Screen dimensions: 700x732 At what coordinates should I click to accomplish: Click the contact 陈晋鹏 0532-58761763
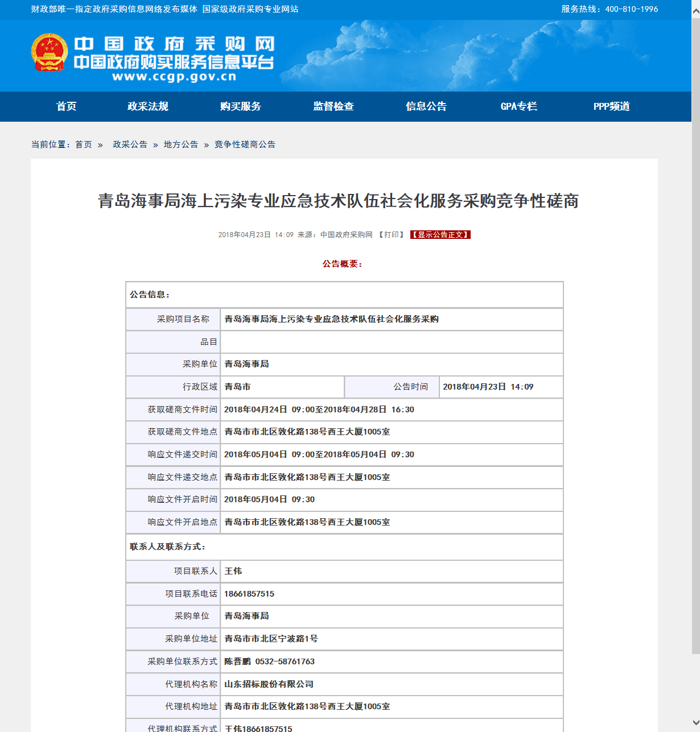click(x=270, y=661)
